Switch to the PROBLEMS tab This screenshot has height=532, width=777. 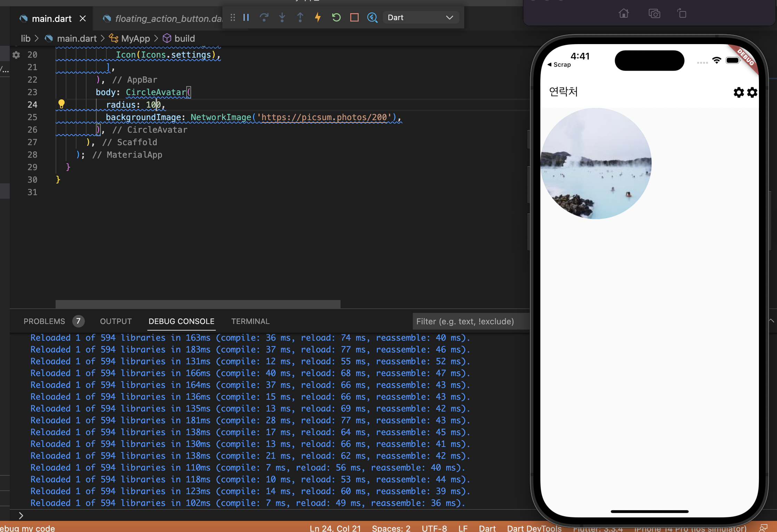pyautogui.click(x=44, y=321)
